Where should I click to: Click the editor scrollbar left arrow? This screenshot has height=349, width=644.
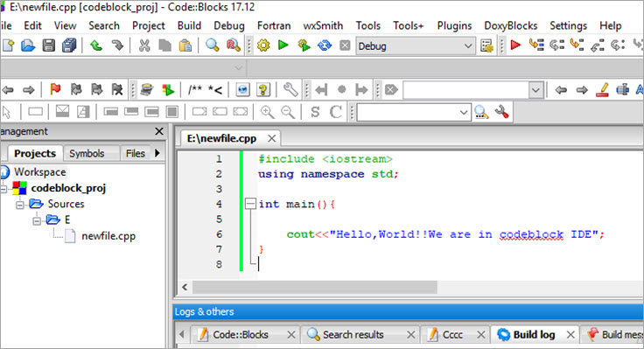tap(185, 287)
